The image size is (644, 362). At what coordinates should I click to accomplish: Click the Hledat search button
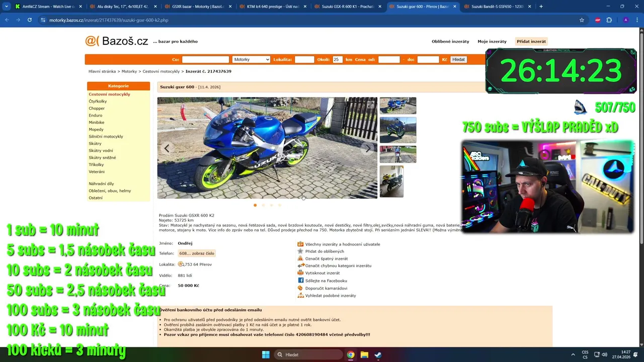coord(458,59)
